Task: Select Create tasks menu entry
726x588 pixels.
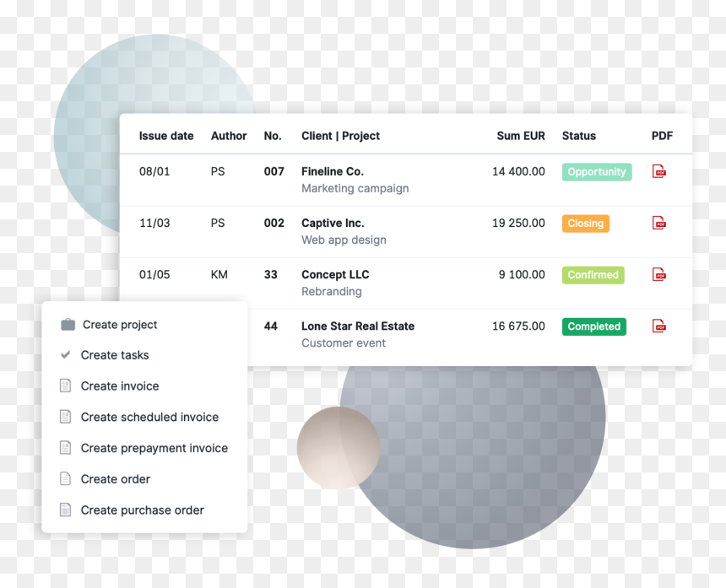Action: tap(115, 355)
